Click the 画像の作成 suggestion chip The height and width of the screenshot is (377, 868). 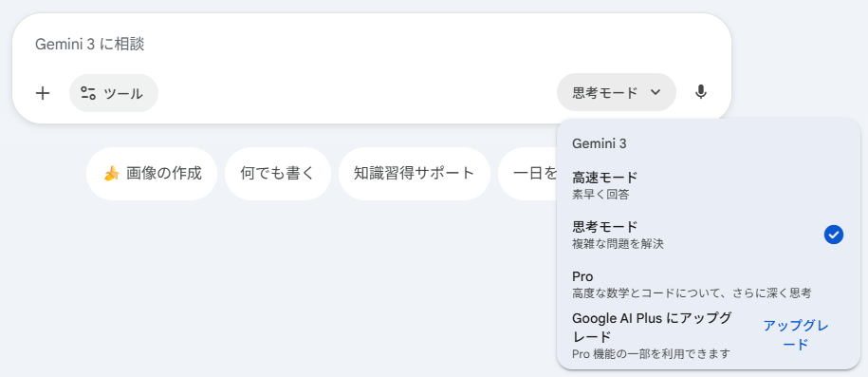pyautogui.click(x=151, y=174)
